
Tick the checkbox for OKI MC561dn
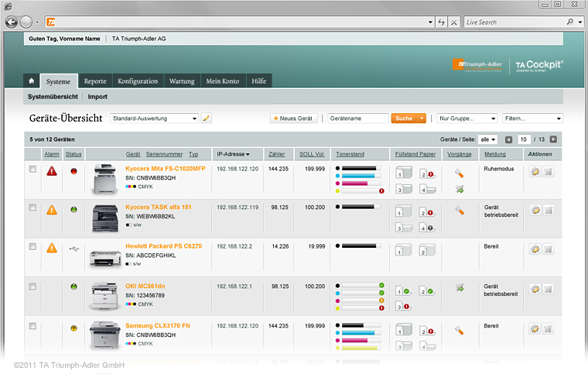pos(32,287)
